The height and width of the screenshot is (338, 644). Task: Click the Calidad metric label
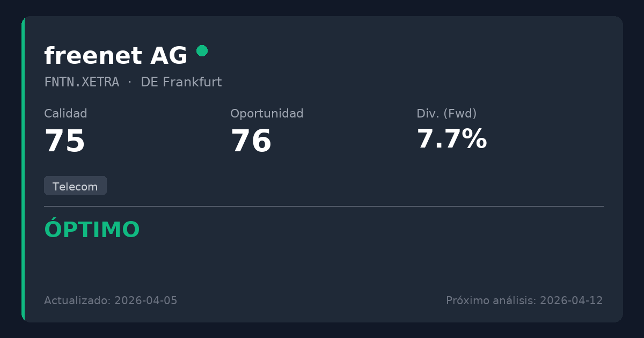pos(65,114)
